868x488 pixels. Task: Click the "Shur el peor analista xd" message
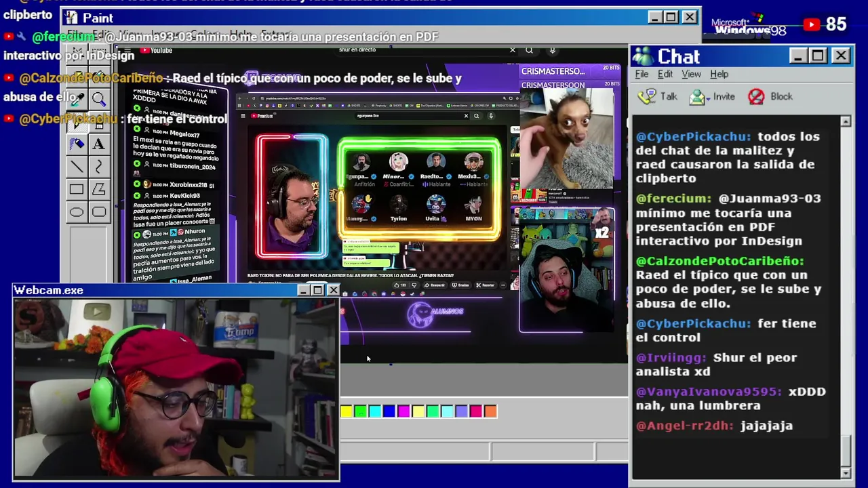click(x=717, y=364)
